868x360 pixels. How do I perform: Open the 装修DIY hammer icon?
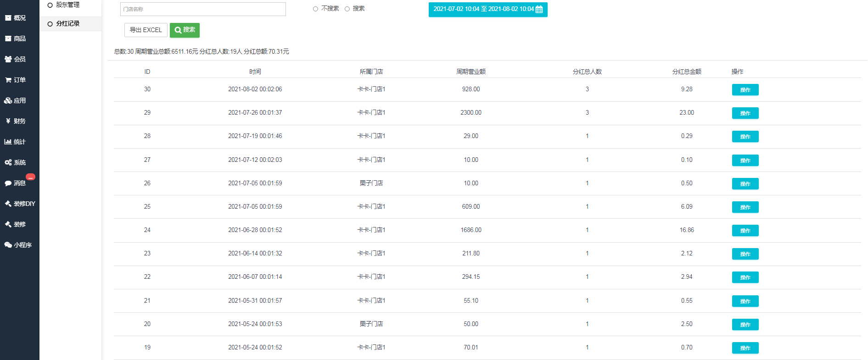pyautogui.click(x=8, y=204)
